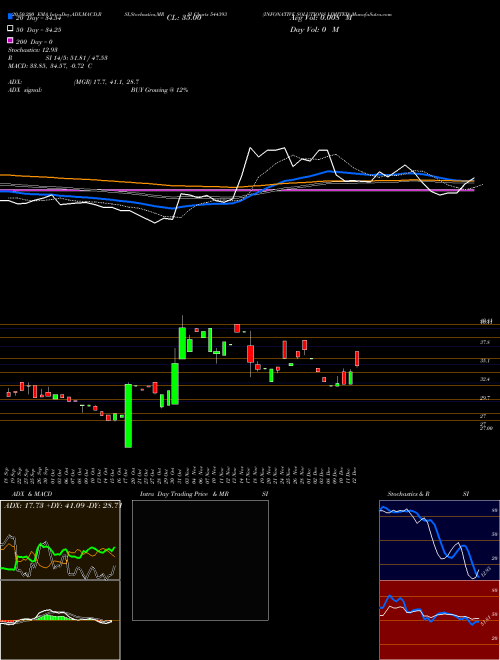Click the last red candlestick on the price chart

point(357,359)
